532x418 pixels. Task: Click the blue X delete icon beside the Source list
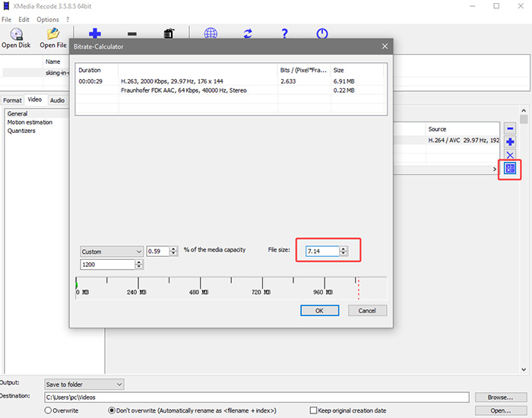510,155
